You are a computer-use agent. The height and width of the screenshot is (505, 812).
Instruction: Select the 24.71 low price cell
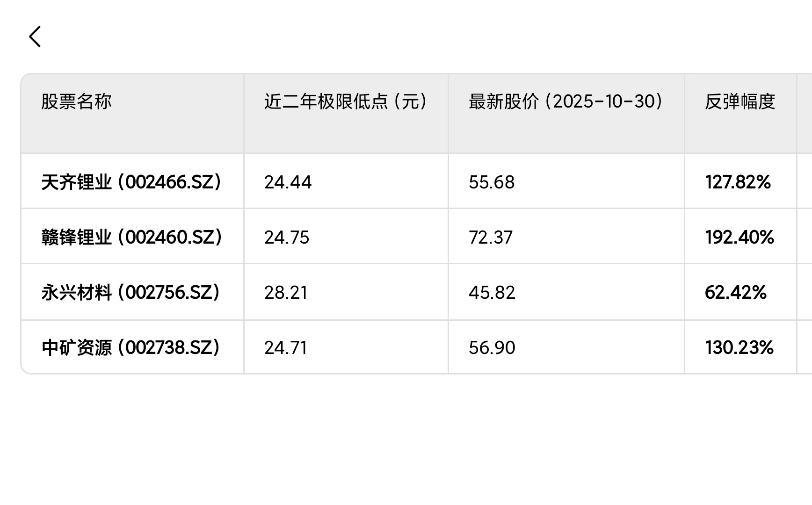(286, 347)
